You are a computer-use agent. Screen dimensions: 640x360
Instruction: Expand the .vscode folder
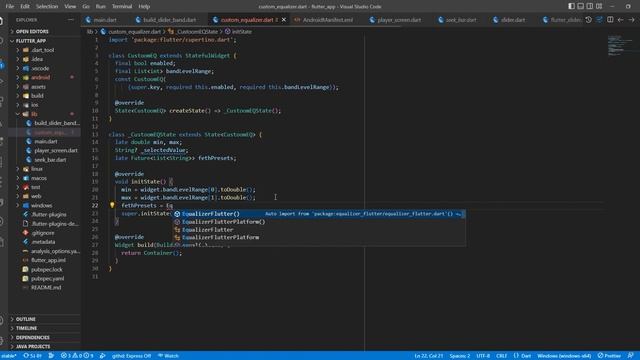pos(40,68)
